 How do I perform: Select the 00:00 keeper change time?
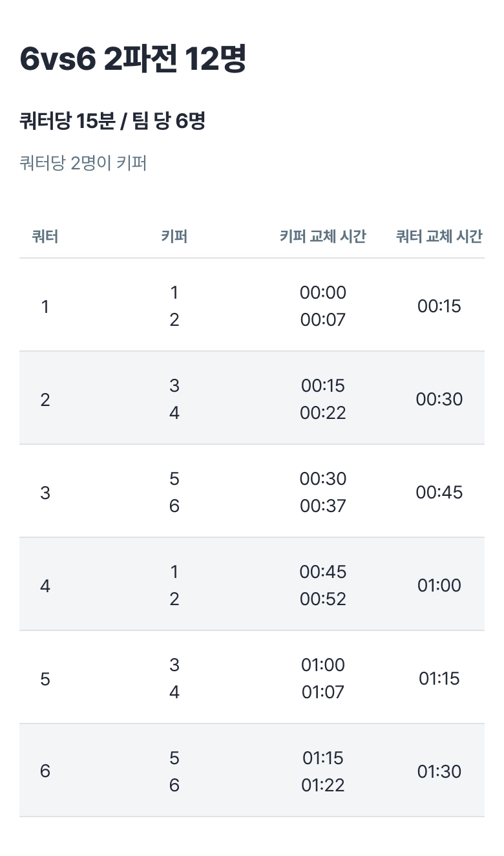tap(322, 293)
